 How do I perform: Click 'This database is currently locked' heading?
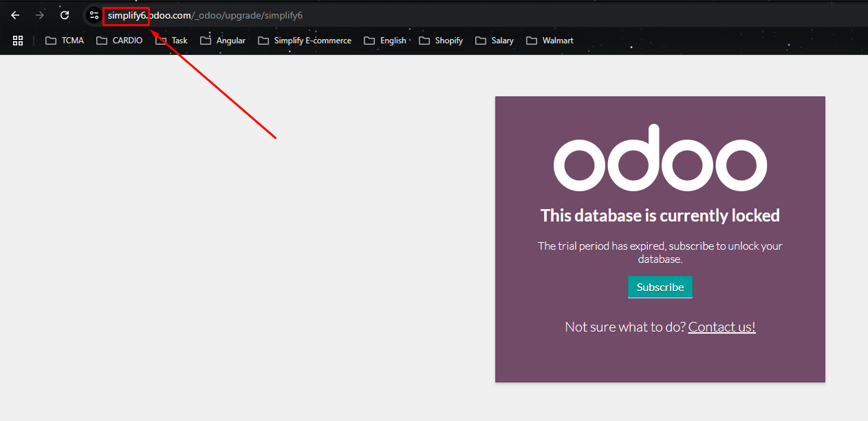[660, 215]
